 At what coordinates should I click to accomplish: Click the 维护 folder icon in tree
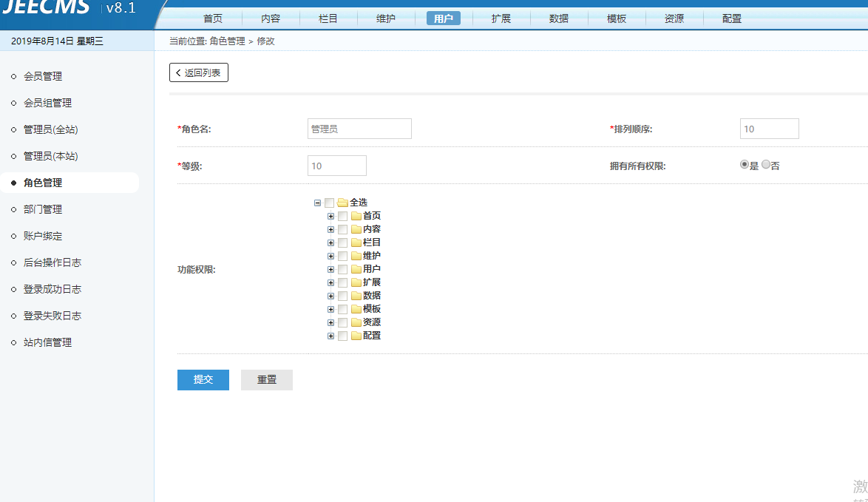pos(356,256)
